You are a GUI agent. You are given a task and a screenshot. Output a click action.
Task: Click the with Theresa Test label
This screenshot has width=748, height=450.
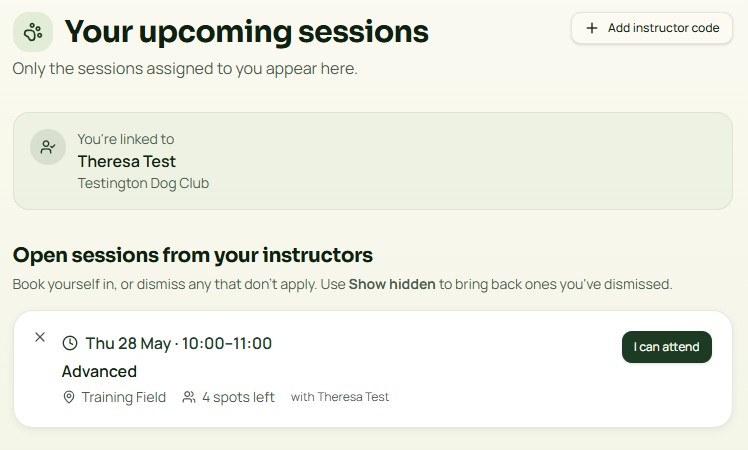click(x=340, y=397)
